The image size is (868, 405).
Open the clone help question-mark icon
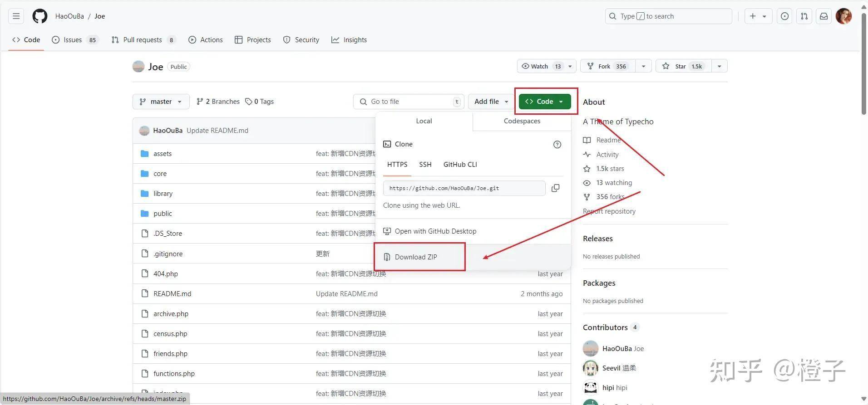[x=557, y=145]
